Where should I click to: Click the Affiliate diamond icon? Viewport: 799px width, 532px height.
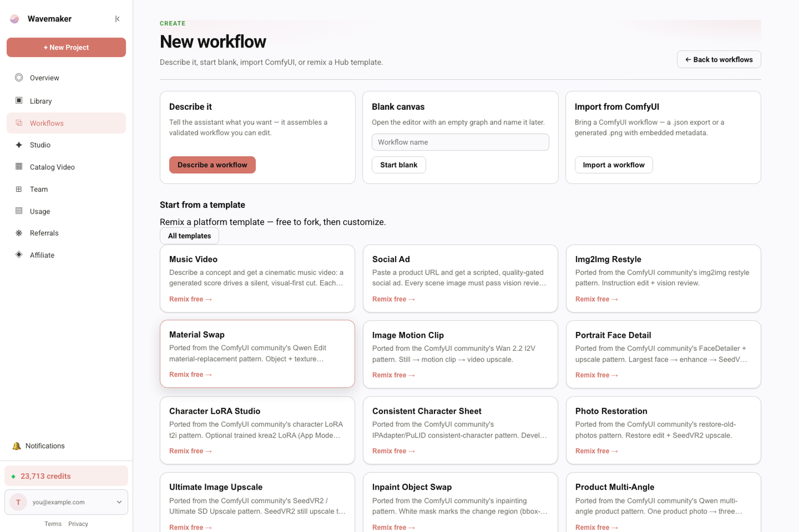click(19, 255)
